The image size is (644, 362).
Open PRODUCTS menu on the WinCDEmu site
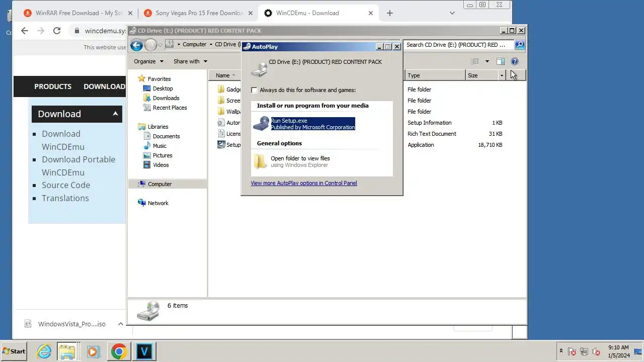click(53, 86)
